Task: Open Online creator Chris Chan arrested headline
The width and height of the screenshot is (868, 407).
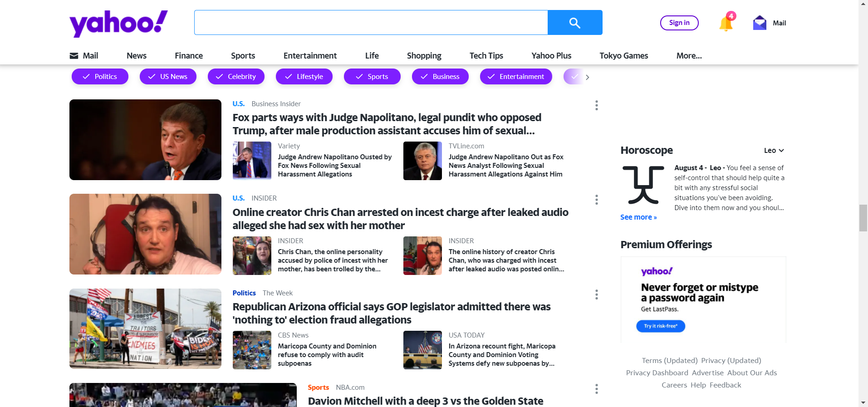Action: (400, 219)
